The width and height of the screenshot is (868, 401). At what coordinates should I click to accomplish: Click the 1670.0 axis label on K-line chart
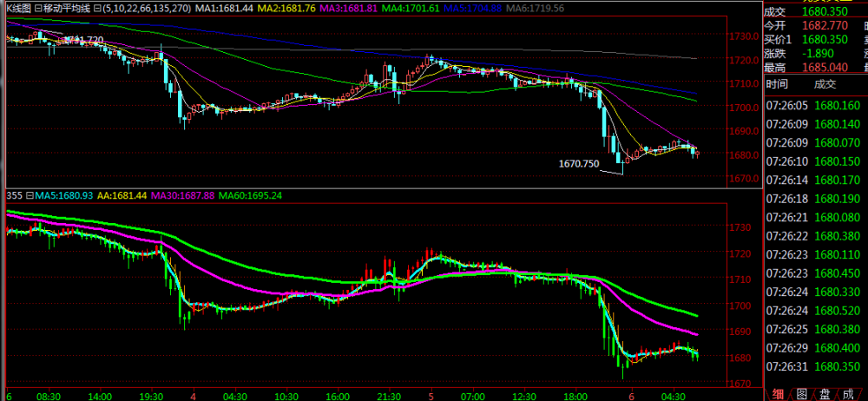click(x=744, y=178)
